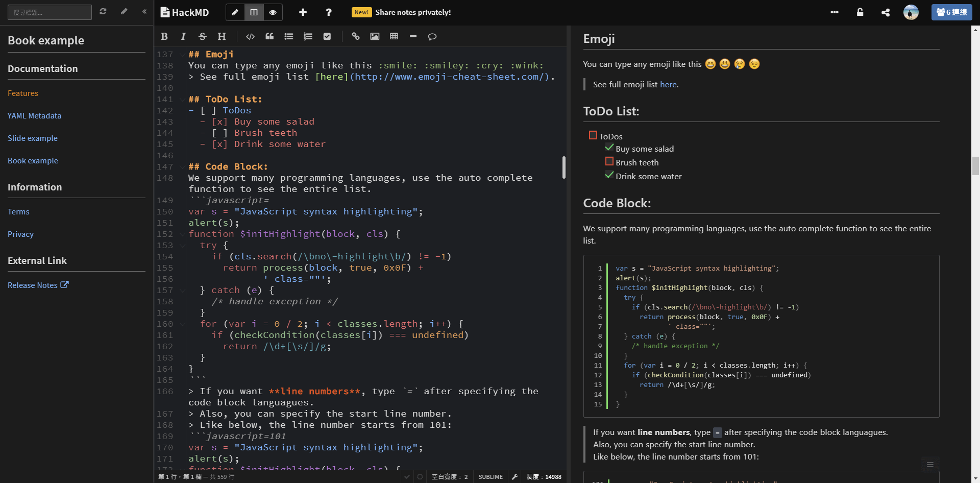Fold the for loop at line 160
This screenshot has height=483, width=980.
(182, 324)
